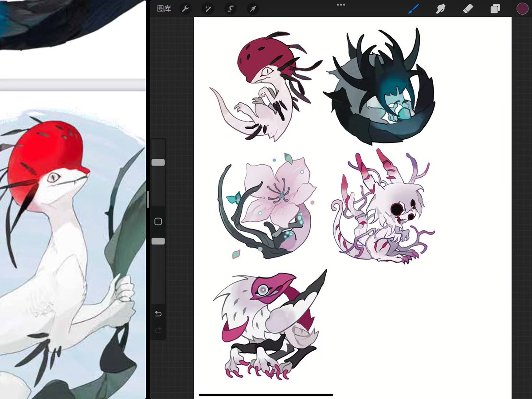
Task: Select the Transform arrow tool
Action: [253, 8]
